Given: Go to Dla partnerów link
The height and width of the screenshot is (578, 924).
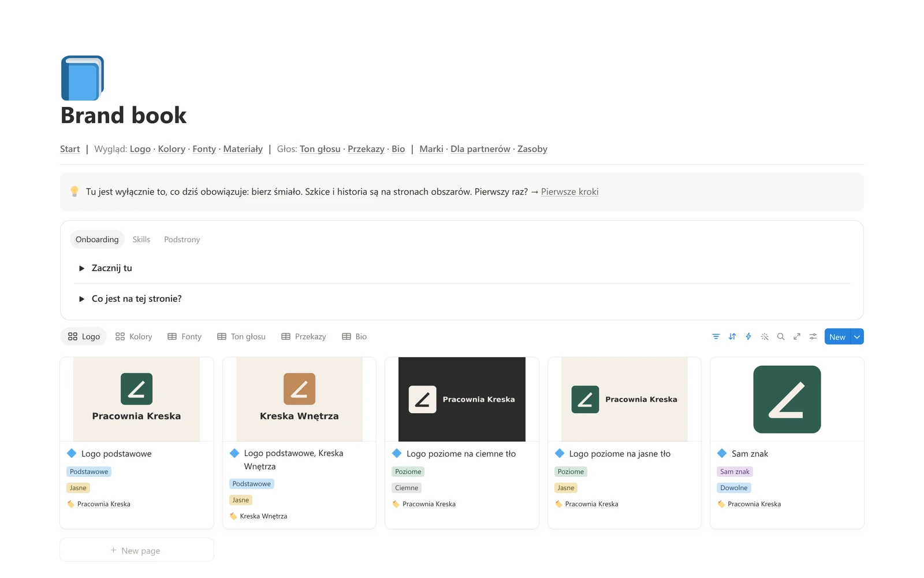Looking at the screenshot, I should pyautogui.click(x=480, y=149).
